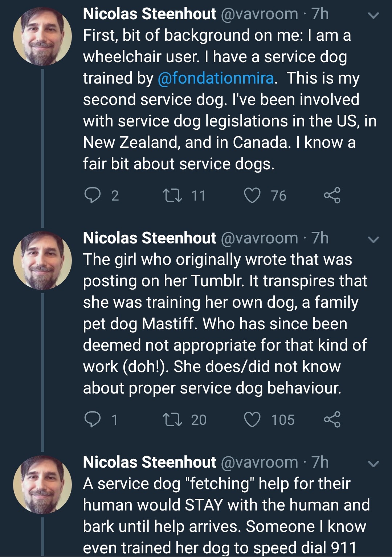This screenshot has height=557, width=392.
Task: Retweet the tweet with 20 retweets
Action: coord(172,420)
